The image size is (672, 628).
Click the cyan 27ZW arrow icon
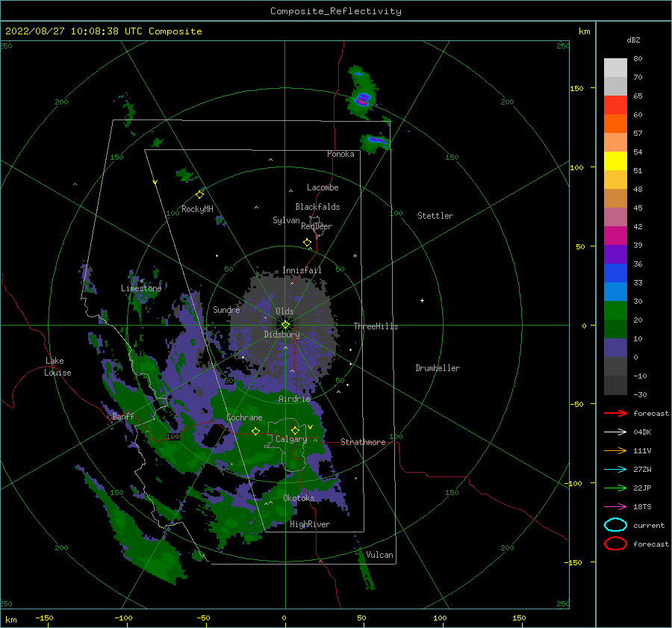point(615,470)
